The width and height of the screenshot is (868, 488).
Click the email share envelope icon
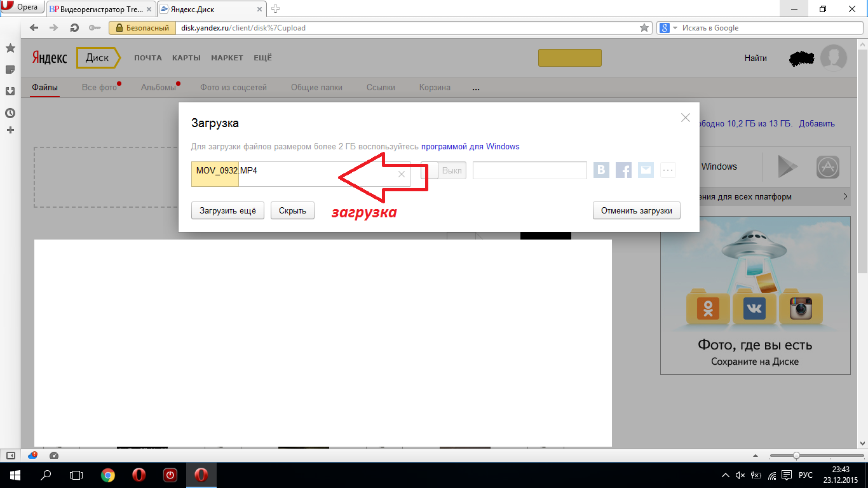pos(646,170)
